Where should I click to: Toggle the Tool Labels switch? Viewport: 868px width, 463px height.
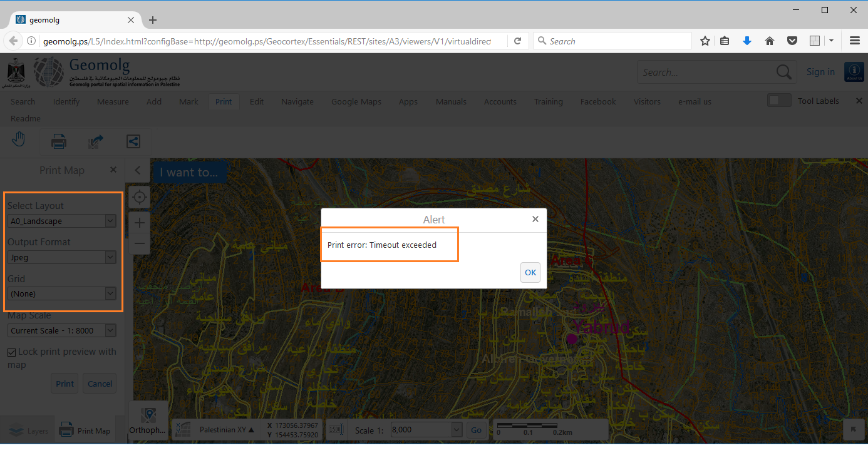779,100
